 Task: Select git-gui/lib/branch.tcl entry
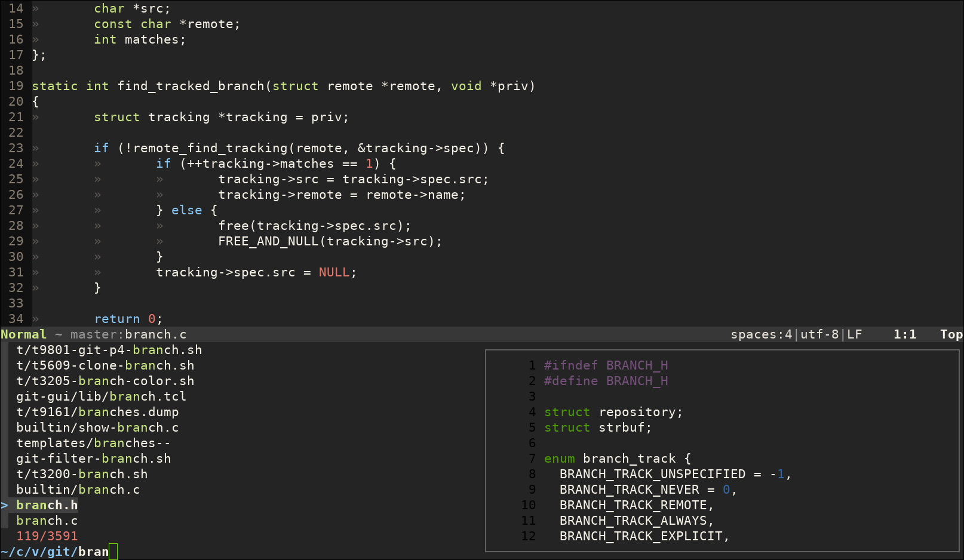pos(102,396)
